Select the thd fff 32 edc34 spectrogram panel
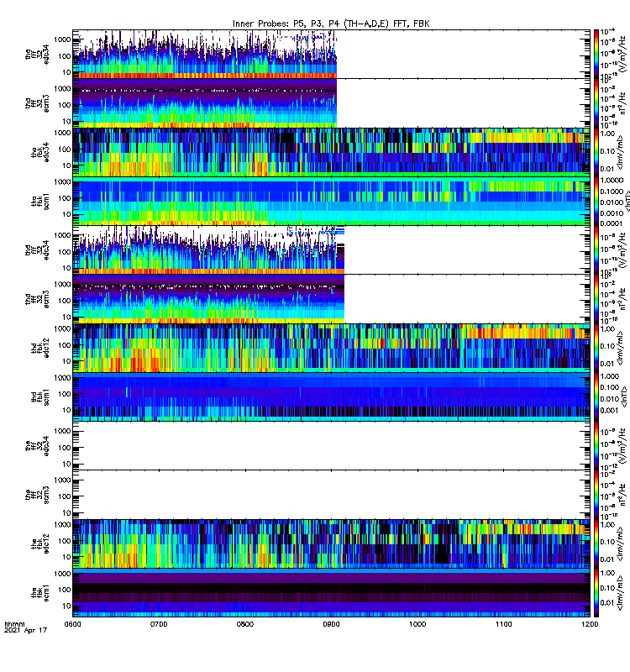630x672 pixels. [331, 249]
